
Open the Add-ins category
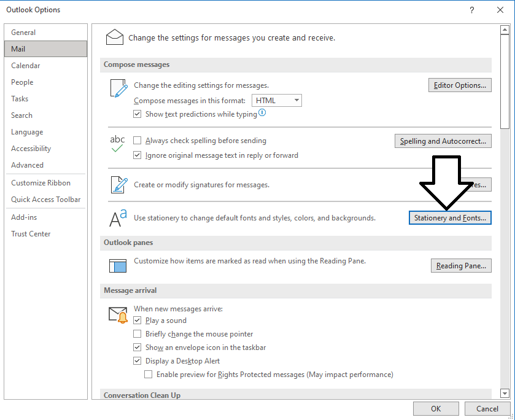pos(45,217)
